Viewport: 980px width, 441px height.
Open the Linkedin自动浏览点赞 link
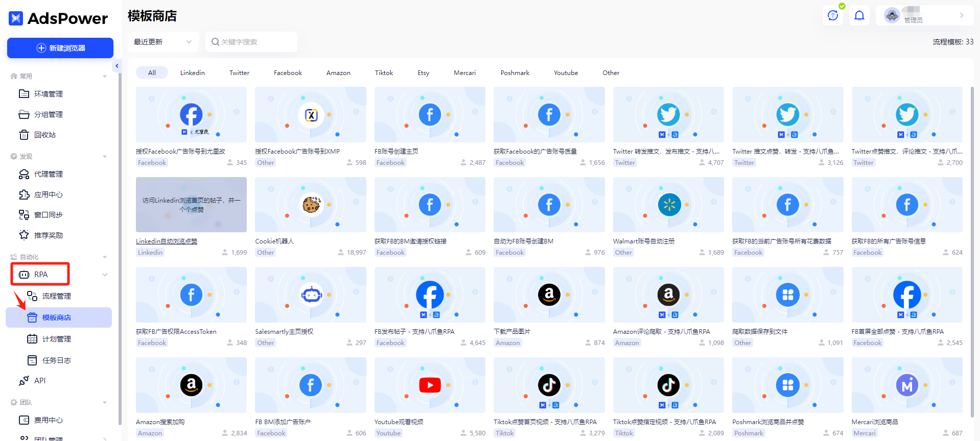(167, 241)
